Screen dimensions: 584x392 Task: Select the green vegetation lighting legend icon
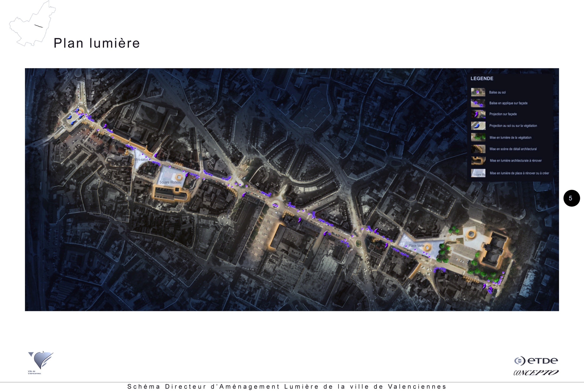[478, 137]
